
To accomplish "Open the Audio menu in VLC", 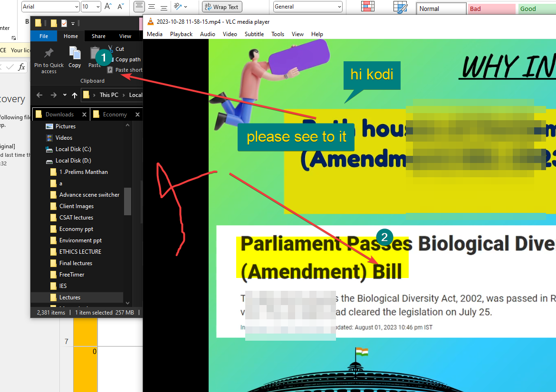I will 208,34.
